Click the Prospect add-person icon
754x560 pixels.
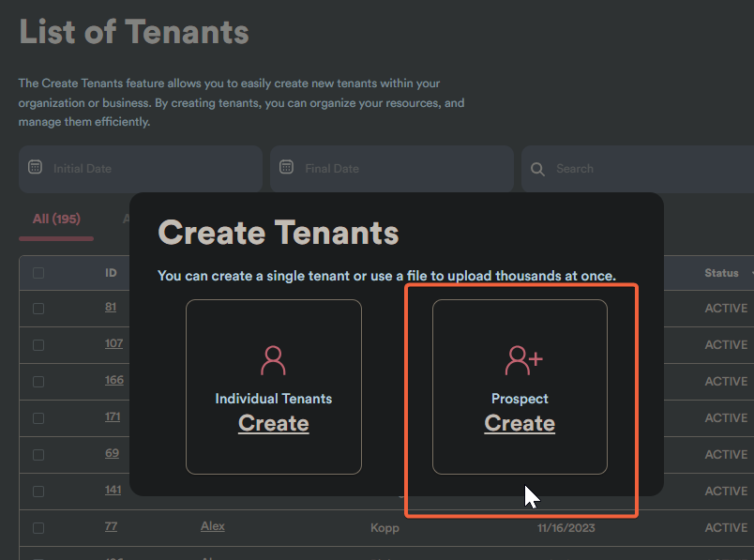click(x=523, y=359)
